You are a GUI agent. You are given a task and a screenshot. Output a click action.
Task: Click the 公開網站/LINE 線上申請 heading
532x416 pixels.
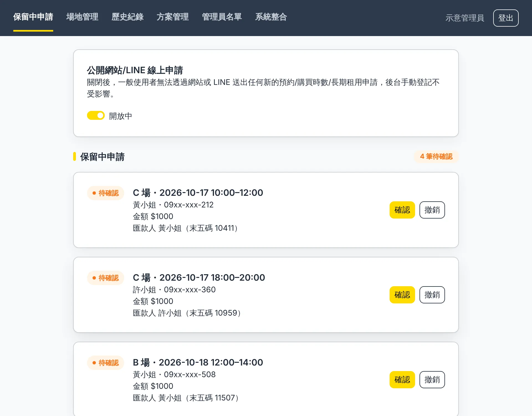tap(135, 70)
